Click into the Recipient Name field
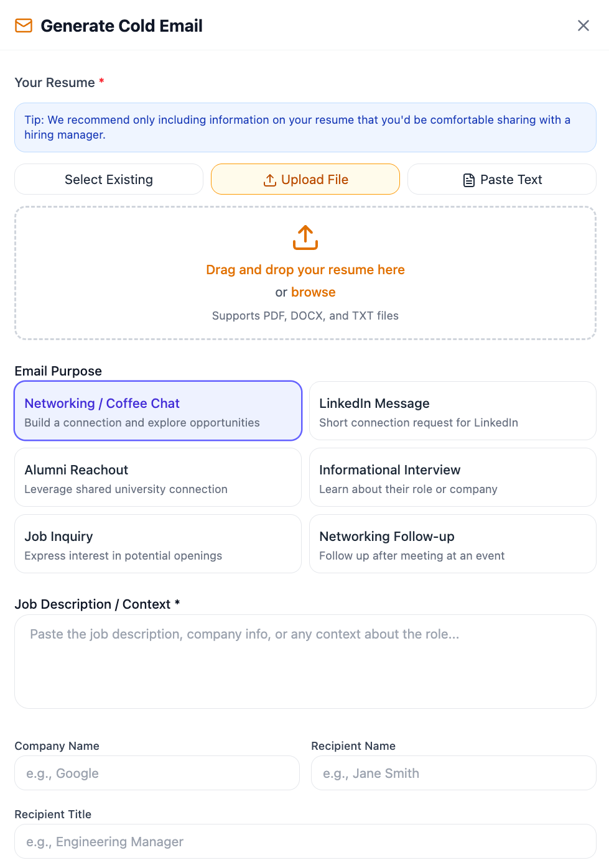 (x=453, y=773)
